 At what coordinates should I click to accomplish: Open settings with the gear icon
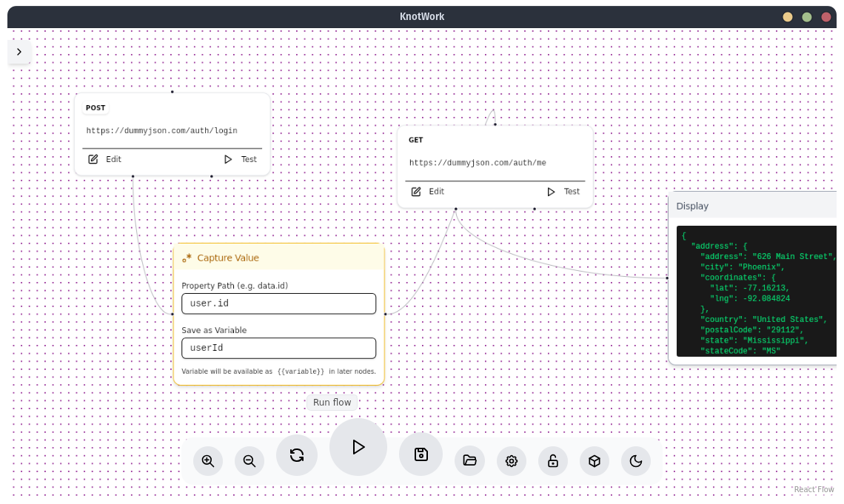click(x=511, y=460)
